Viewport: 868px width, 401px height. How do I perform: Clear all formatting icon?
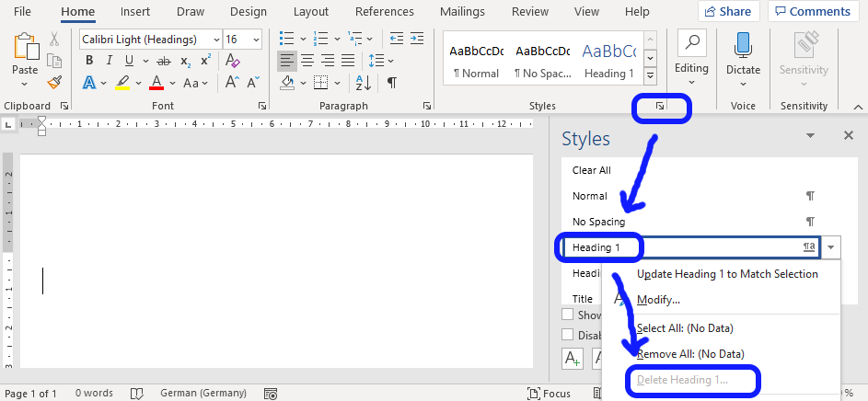[x=233, y=61]
